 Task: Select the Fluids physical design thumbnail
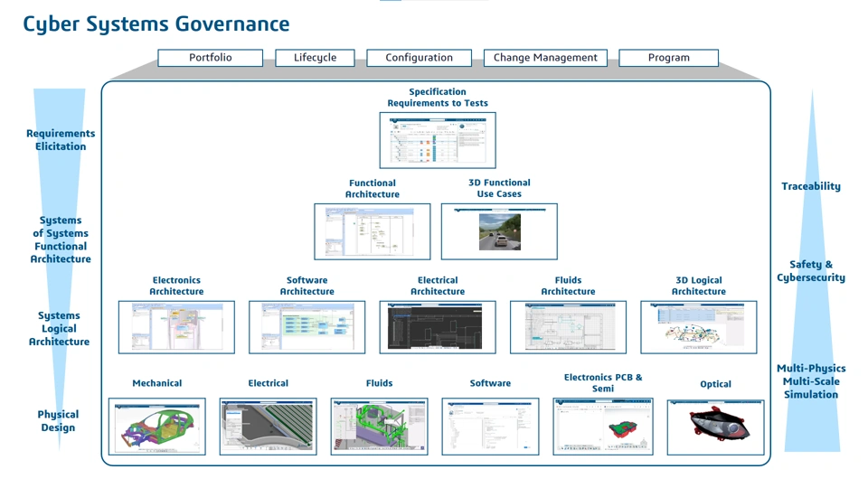pyautogui.click(x=379, y=427)
